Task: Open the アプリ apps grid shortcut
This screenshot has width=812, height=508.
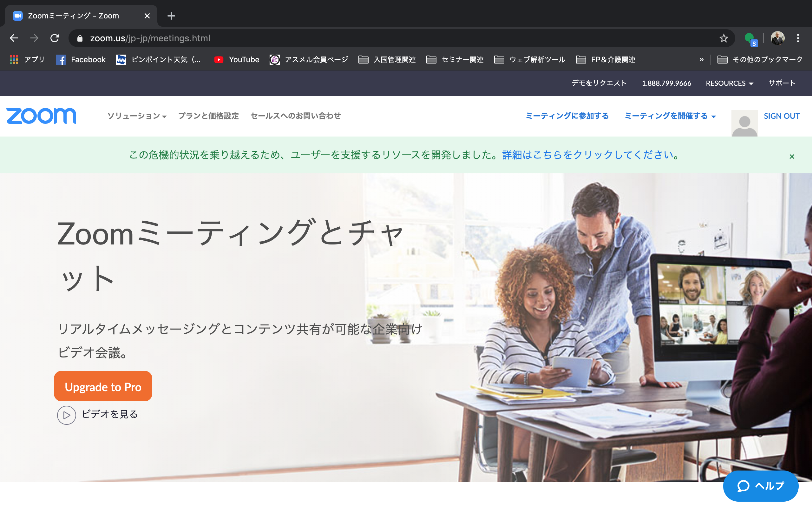Action: [x=27, y=59]
